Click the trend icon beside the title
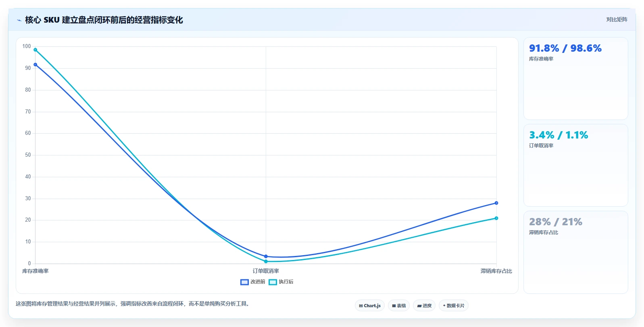This screenshot has height=327, width=644. coord(19,20)
